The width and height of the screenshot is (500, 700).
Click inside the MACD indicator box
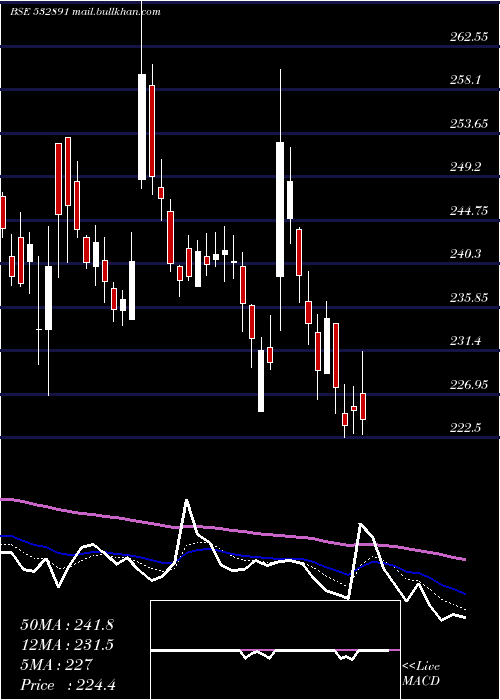(x=275, y=650)
